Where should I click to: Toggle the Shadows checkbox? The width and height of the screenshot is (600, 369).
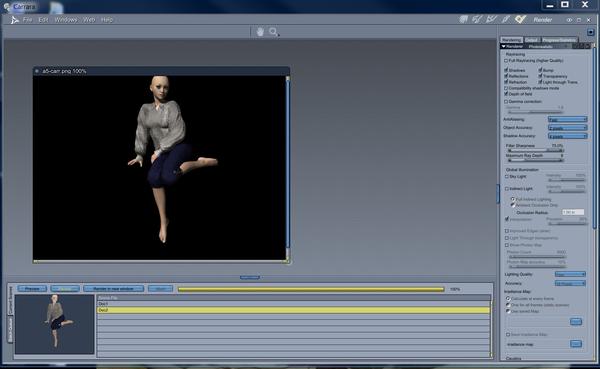(506, 70)
